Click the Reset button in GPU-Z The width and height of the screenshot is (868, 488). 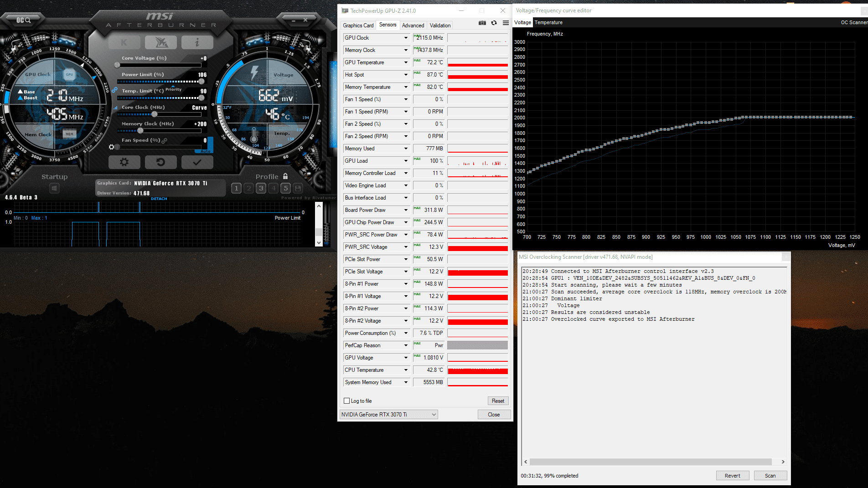pyautogui.click(x=498, y=401)
